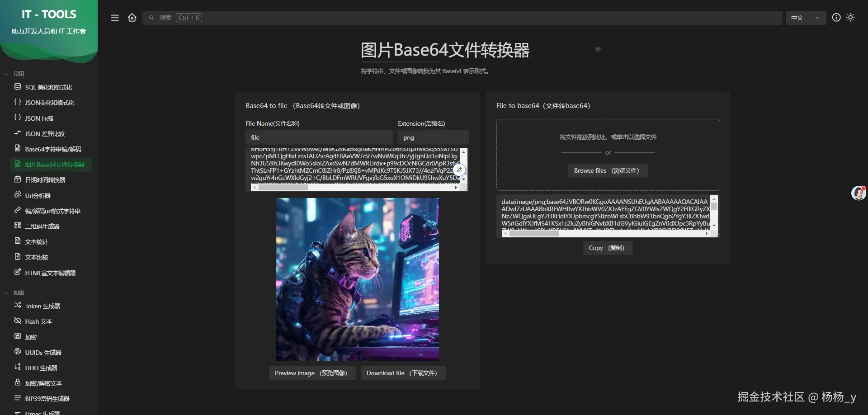Toggle the sidebar hamburger menu
The image size is (868, 415).
(x=115, y=18)
